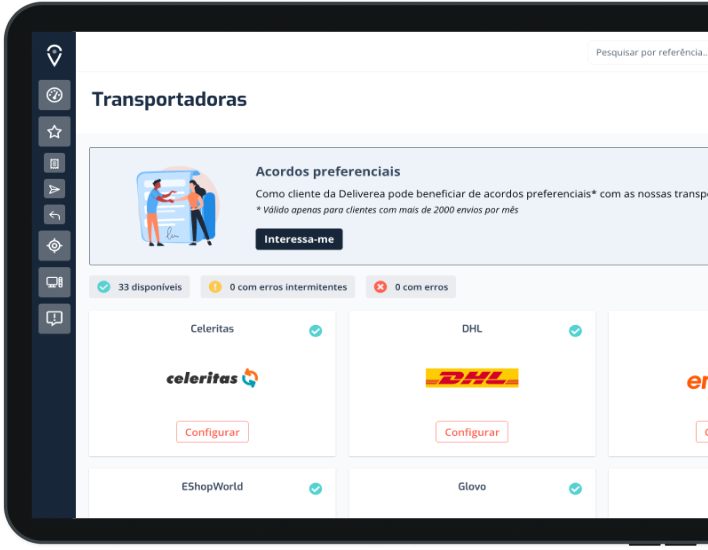Open the alert message icon in the sidebar
The image size is (708, 550).
[54, 319]
